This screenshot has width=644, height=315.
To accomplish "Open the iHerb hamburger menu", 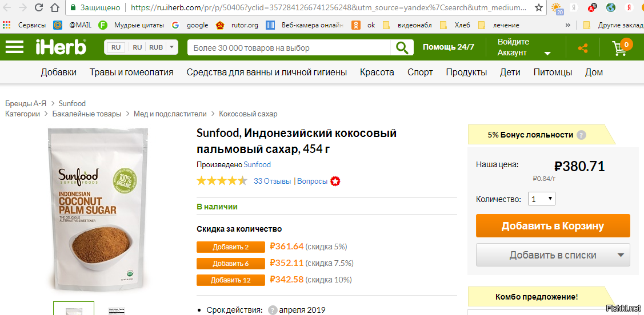I will (15, 47).
